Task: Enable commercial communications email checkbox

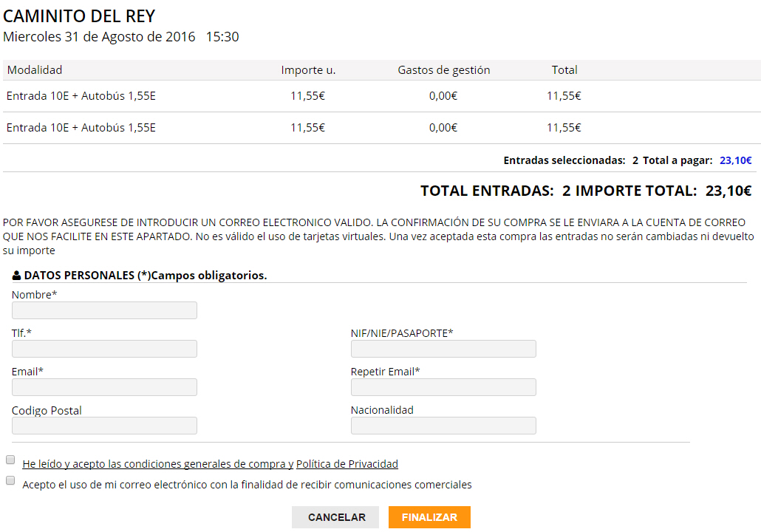Action: click(x=10, y=480)
